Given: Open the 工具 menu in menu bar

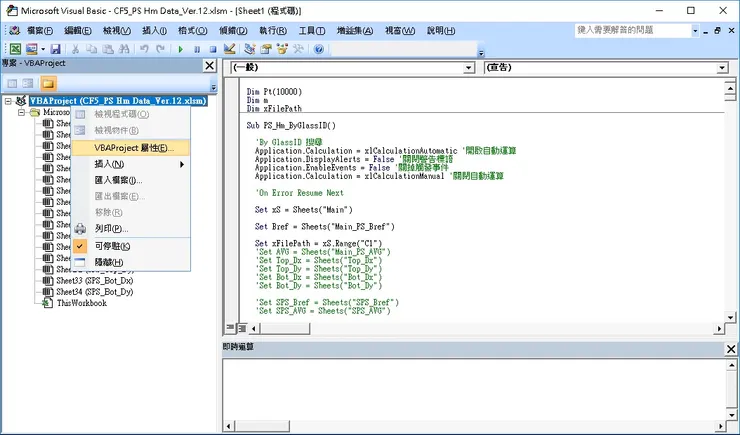Looking at the screenshot, I should coord(312,30).
